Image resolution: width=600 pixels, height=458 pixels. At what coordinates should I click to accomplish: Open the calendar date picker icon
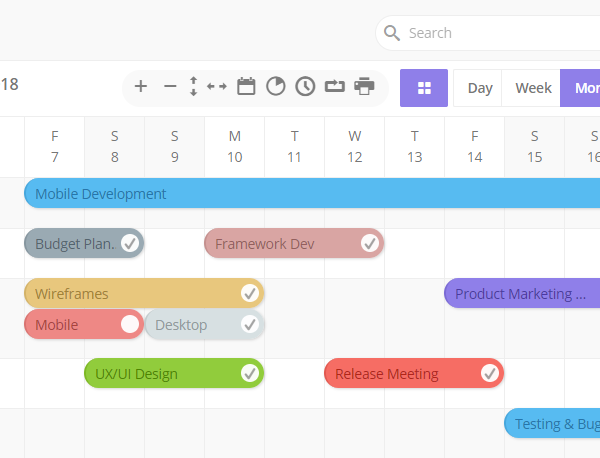(x=246, y=87)
